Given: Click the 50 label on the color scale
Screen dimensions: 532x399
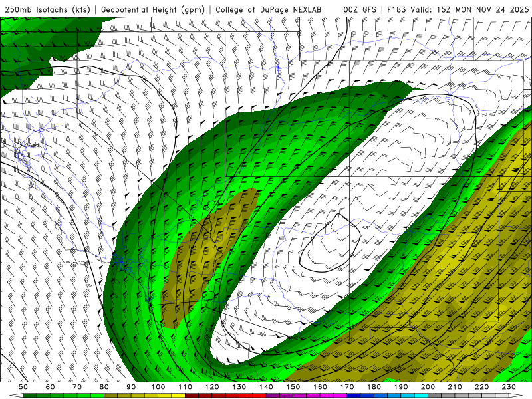Looking at the screenshot, I should (23, 387).
